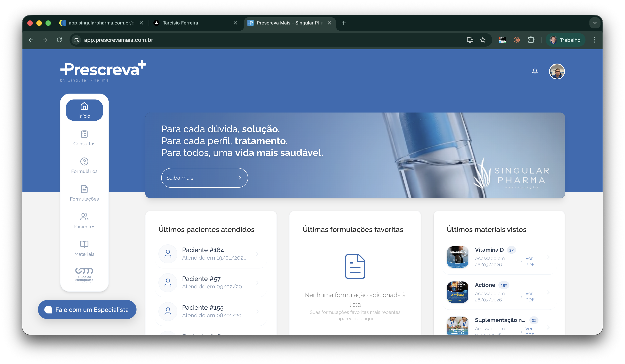Click the user profile avatar
625x364 pixels.
[x=556, y=71]
